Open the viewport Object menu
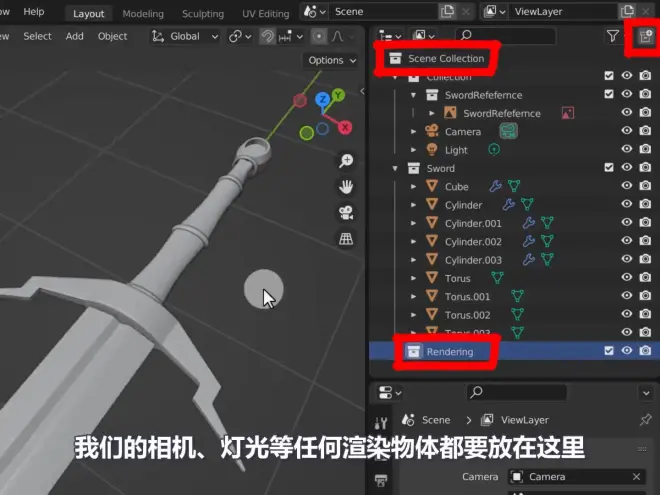Viewport: 660px width, 495px height. [112, 36]
